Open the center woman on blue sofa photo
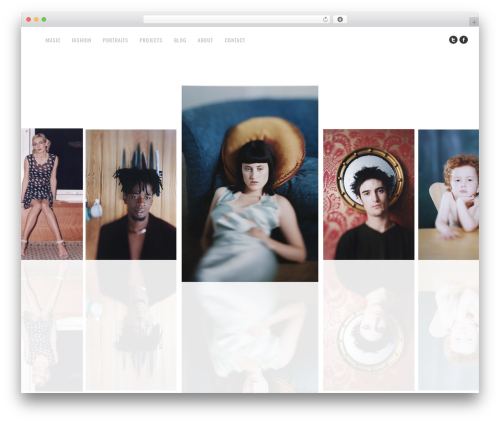Screen dimensions: 500x423 (x=250, y=184)
